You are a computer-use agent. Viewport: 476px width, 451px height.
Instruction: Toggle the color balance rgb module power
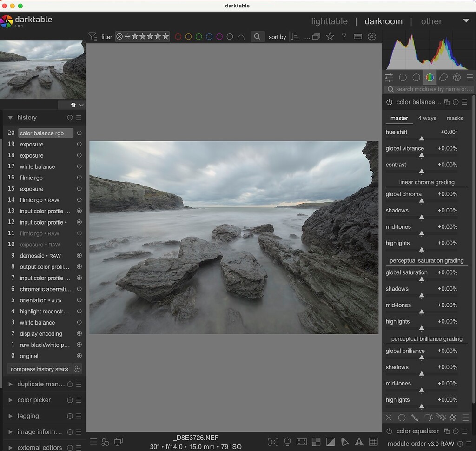pos(389,102)
